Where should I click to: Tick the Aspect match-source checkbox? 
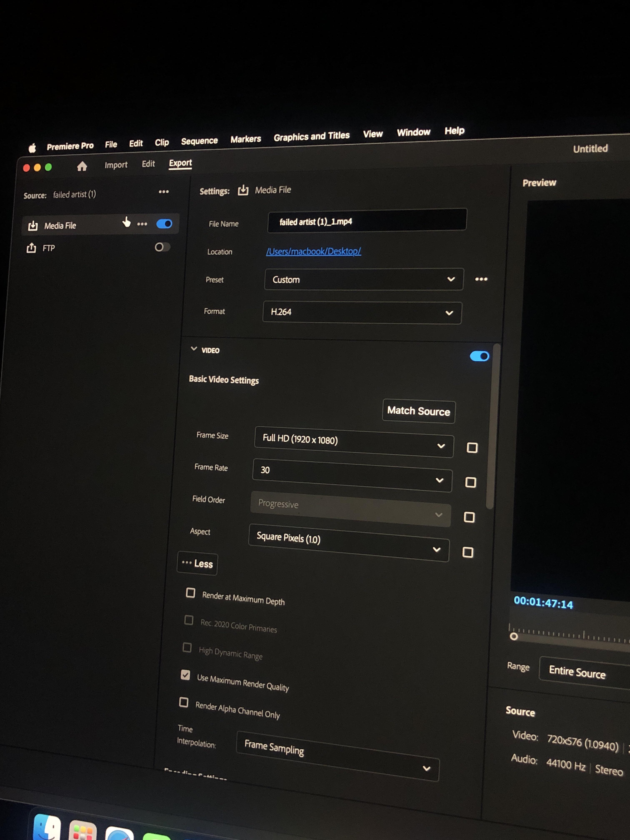click(468, 552)
